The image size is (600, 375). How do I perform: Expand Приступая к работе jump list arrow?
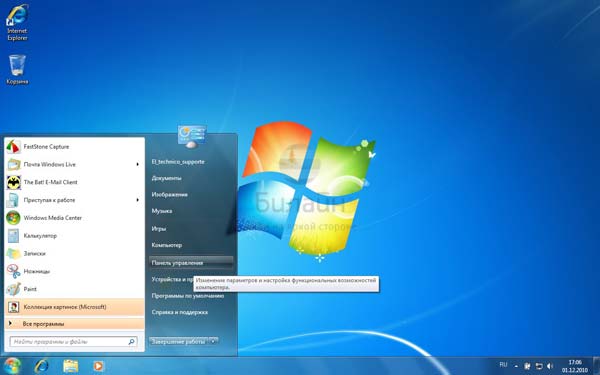(x=137, y=200)
